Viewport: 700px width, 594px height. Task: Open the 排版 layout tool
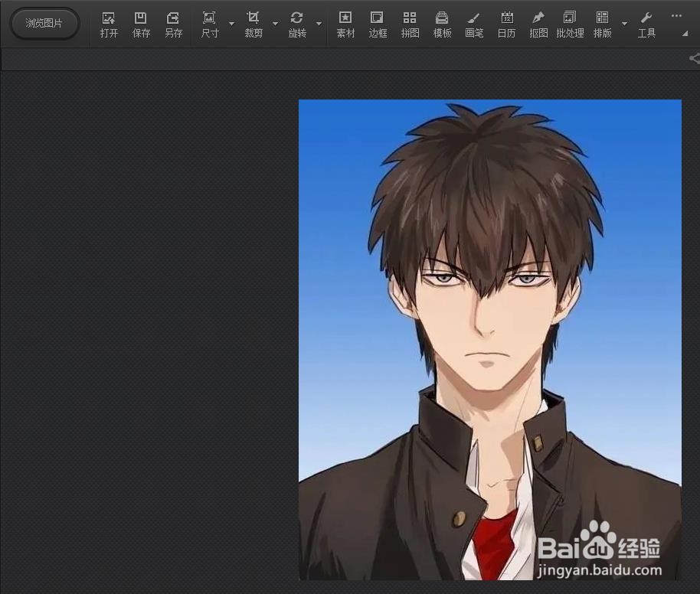pyautogui.click(x=602, y=24)
